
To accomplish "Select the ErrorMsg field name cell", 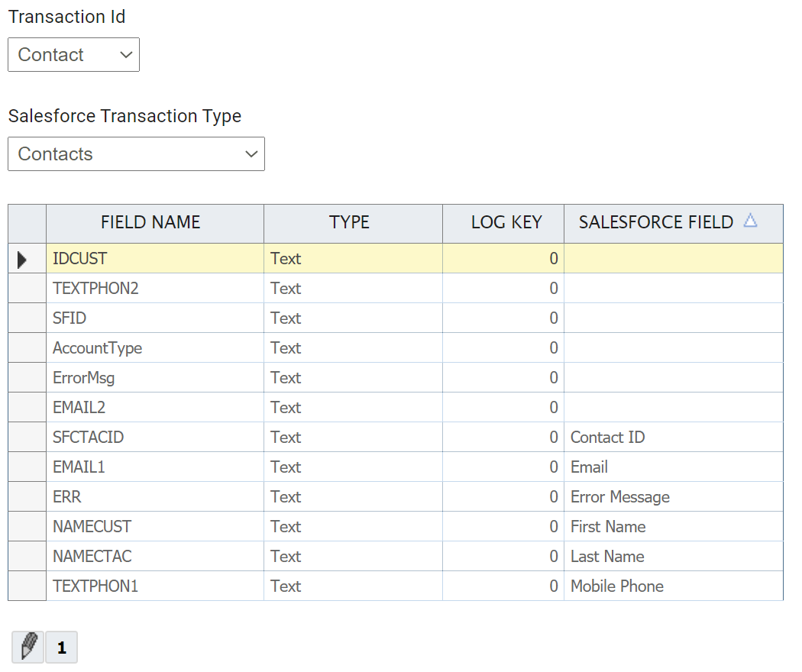I will (84, 378).
